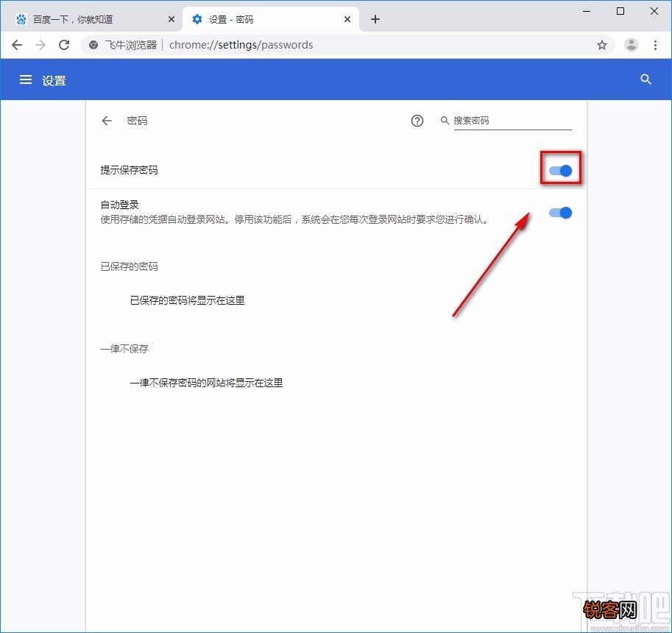Expand the forward navigation arrow
The image size is (672, 633).
[40, 45]
